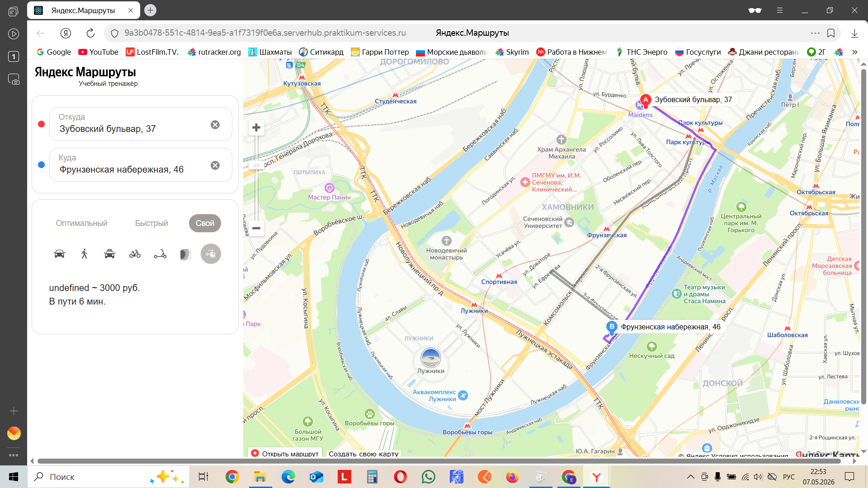Click the Новодевичий монастырь map icon
The image size is (868, 488).
pos(447,241)
